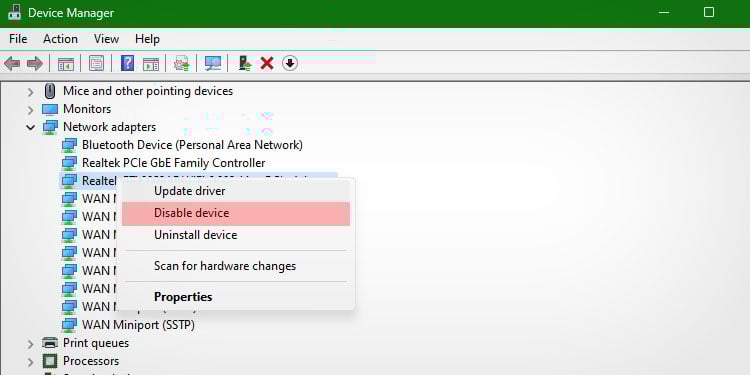Click the Update driver toolbar icon
This screenshot has height=375, width=750.
pos(245,63)
